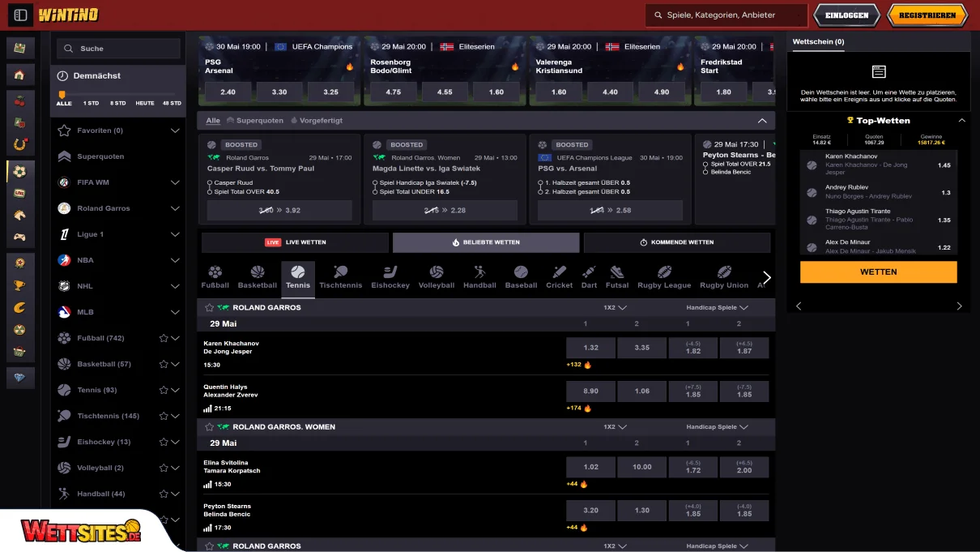Favorite the Volleyball (2) category with its star
Image resolution: width=980 pixels, height=552 pixels.
tap(164, 468)
